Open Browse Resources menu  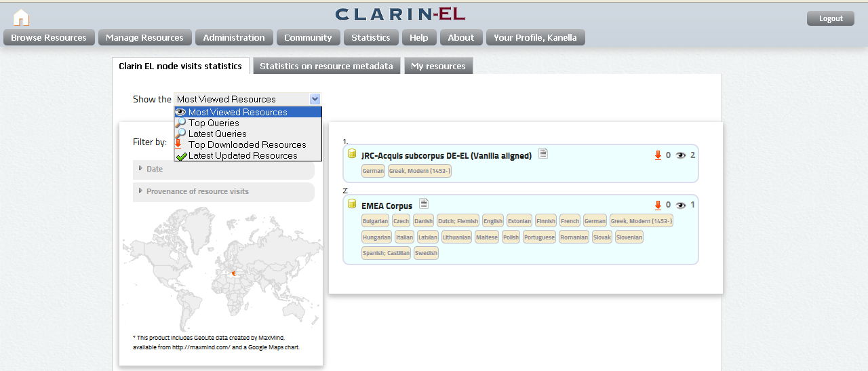[x=49, y=37]
